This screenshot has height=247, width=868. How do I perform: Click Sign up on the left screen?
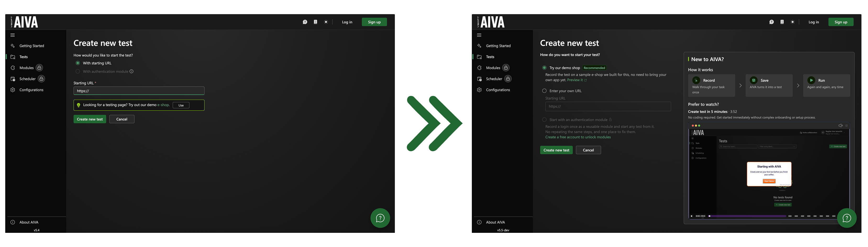click(374, 22)
